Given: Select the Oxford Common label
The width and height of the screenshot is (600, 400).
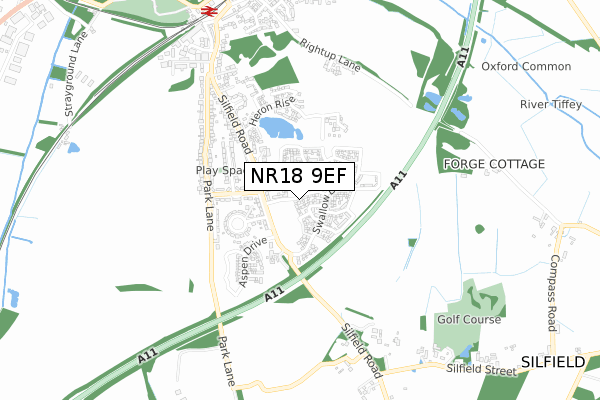Looking at the screenshot, I should pos(526,66).
